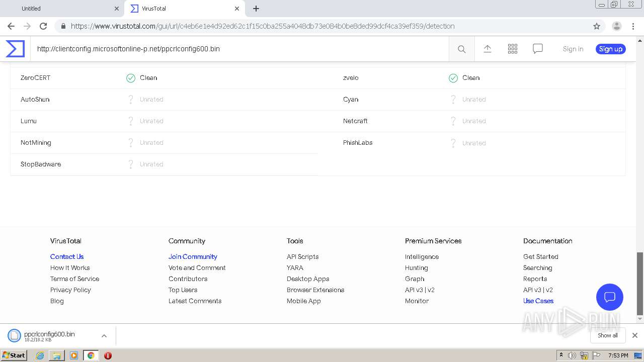Open File Explorer from taskbar
The height and width of the screenshot is (362, 644).
point(57,355)
